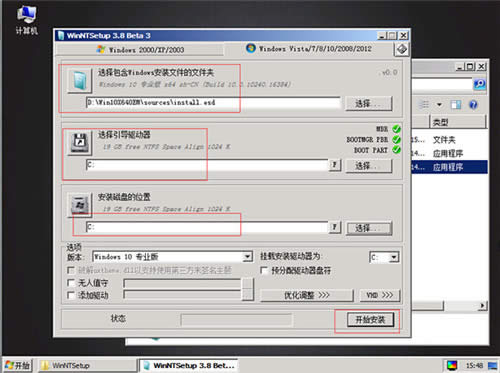Click the view mode icon in the background window

coord(424,105)
